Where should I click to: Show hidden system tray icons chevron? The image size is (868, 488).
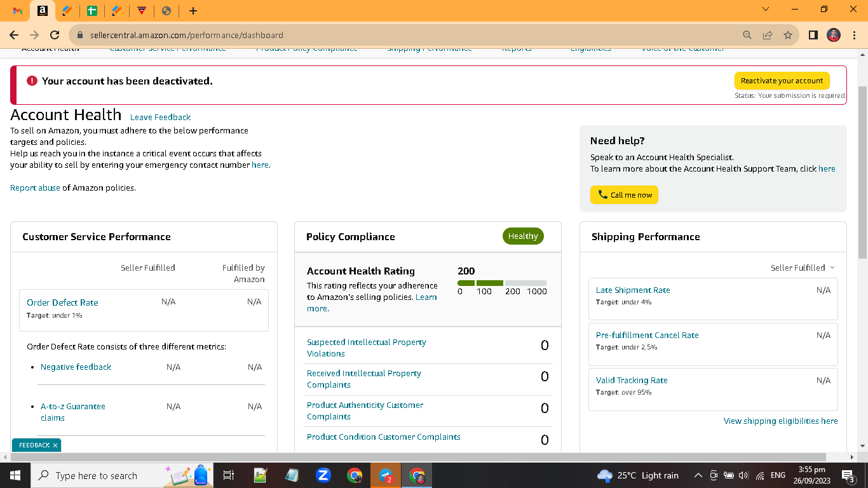coord(698,475)
